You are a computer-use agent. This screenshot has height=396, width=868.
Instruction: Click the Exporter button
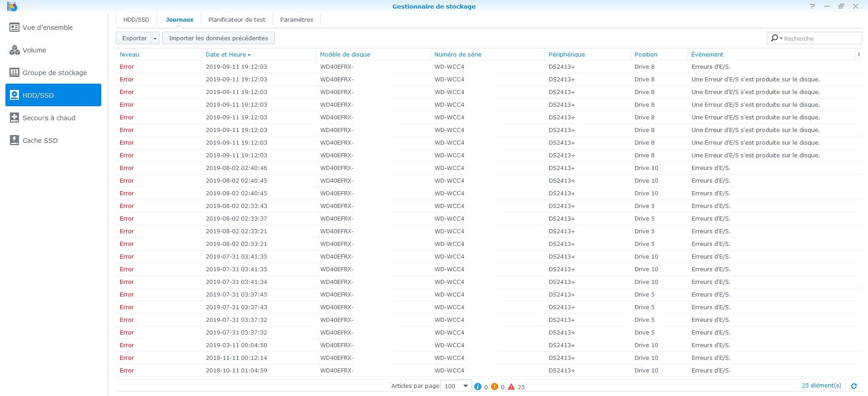134,38
